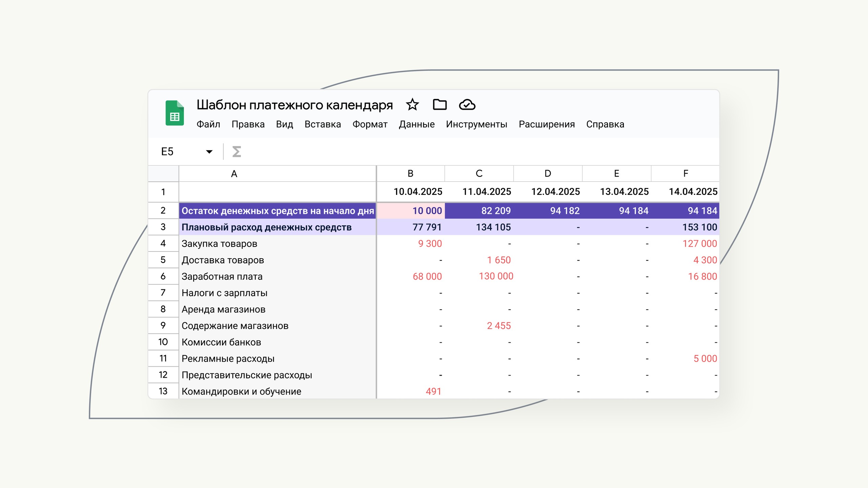
Task: Open the Расширения menu
Action: pos(547,124)
